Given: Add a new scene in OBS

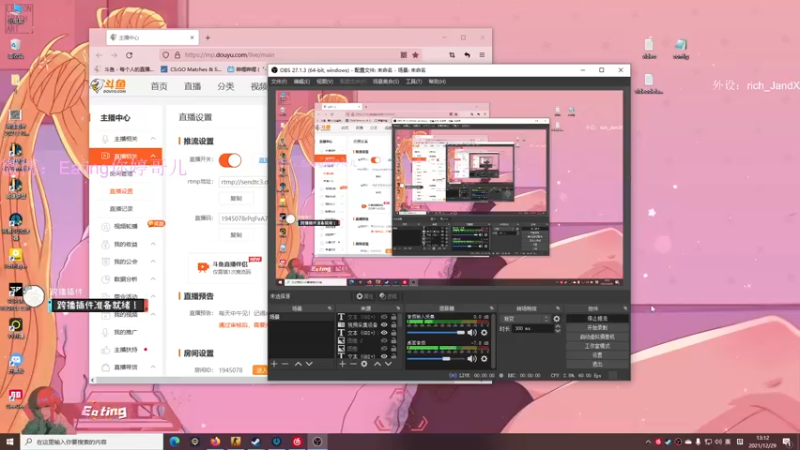Looking at the screenshot, I should [x=274, y=364].
